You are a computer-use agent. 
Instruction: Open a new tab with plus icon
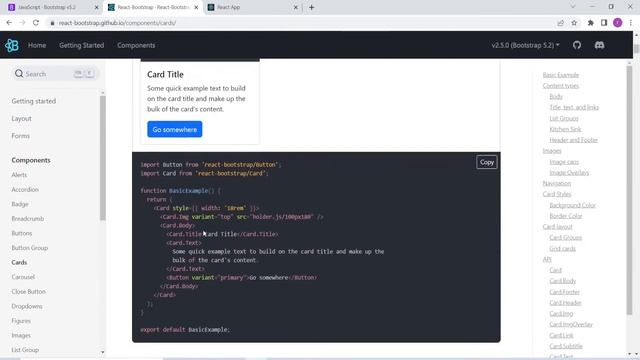pos(311,7)
